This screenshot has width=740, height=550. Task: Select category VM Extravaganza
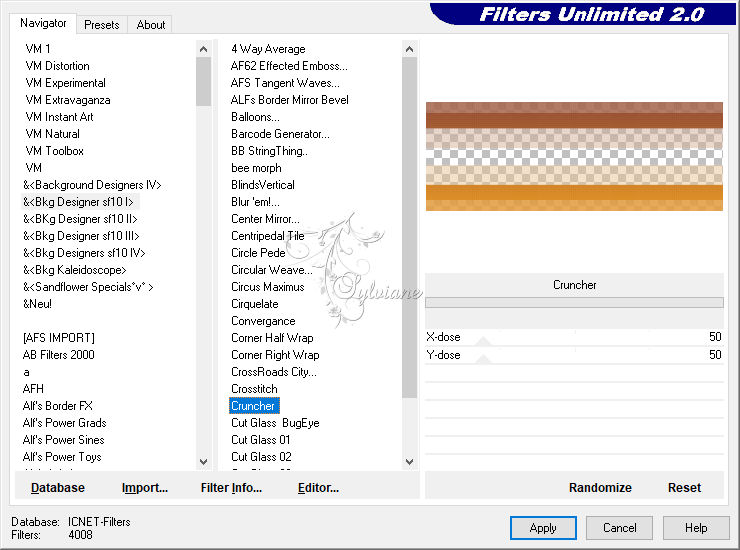pos(68,100)
